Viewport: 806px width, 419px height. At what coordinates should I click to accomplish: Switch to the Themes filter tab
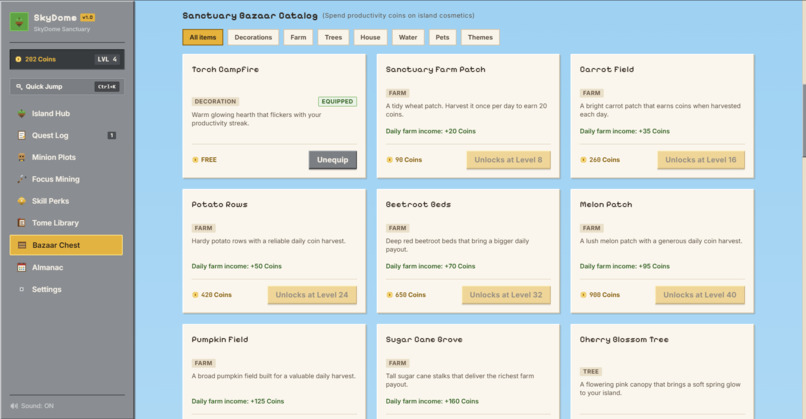click(480, 37)
